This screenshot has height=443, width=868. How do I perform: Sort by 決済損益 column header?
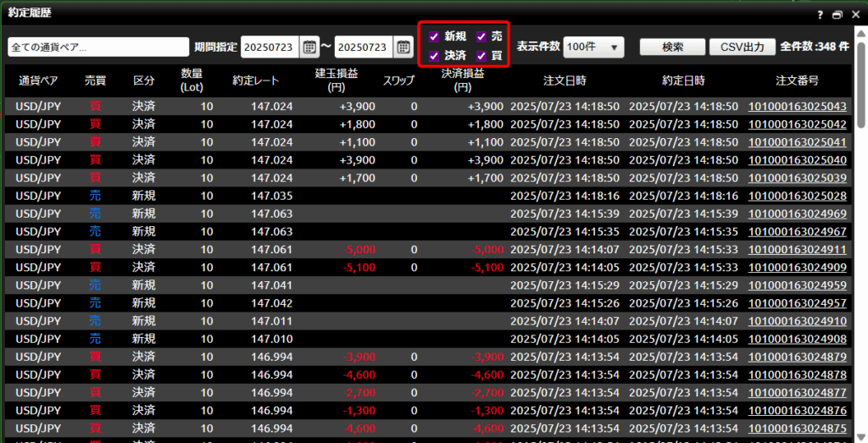[462, 80]
